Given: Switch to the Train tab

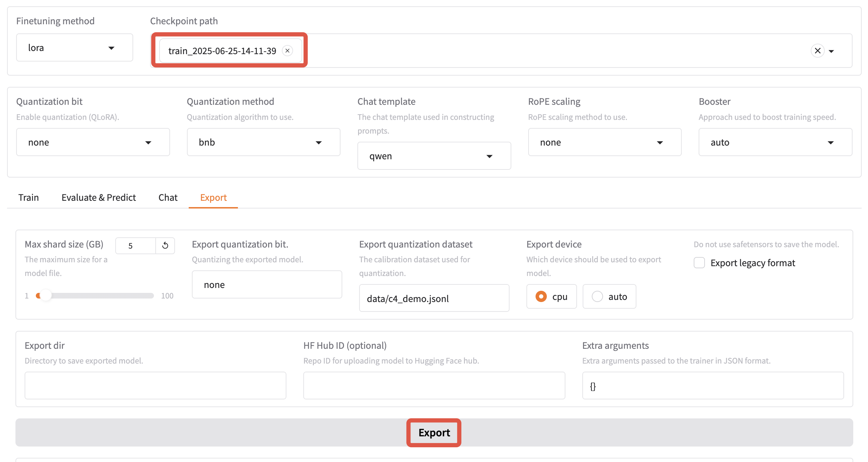Looking at the screenshot, I should pos(28,198).
